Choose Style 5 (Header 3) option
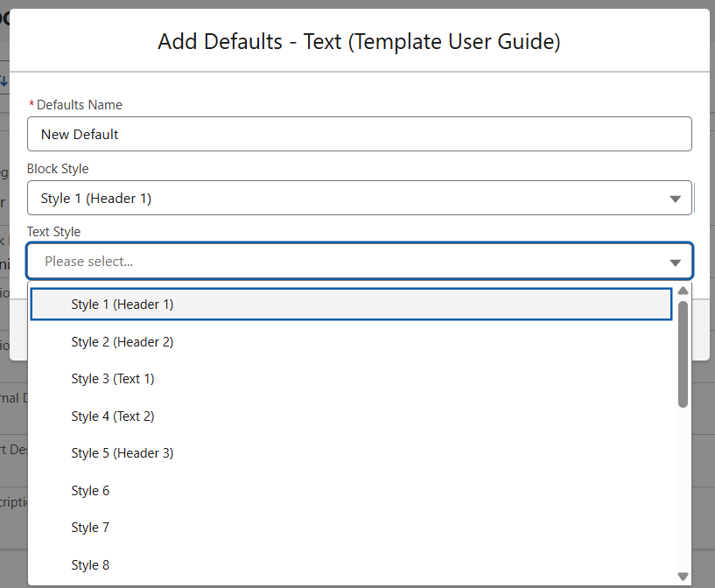 click(x=123, y=453)
